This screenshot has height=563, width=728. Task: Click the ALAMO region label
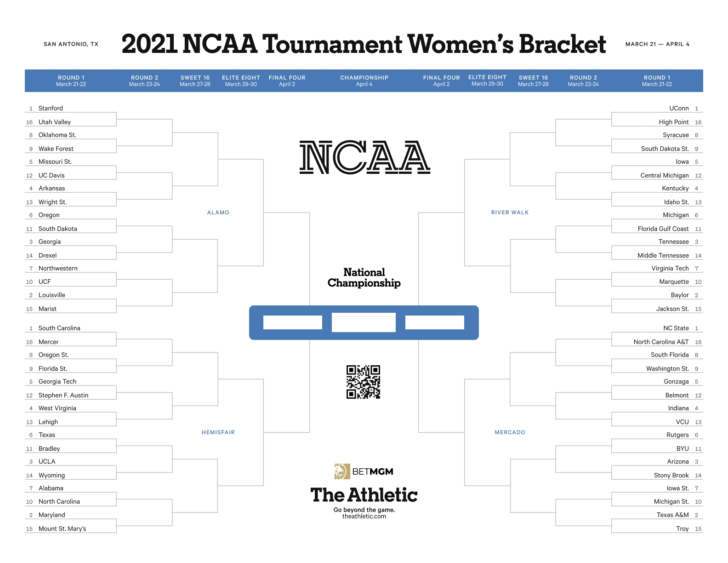tap(218, 213)
